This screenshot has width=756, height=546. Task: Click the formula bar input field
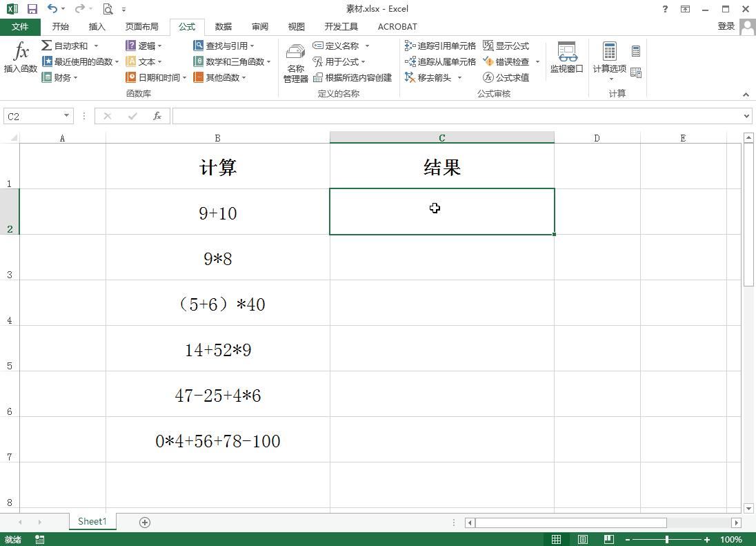point(457,116)
